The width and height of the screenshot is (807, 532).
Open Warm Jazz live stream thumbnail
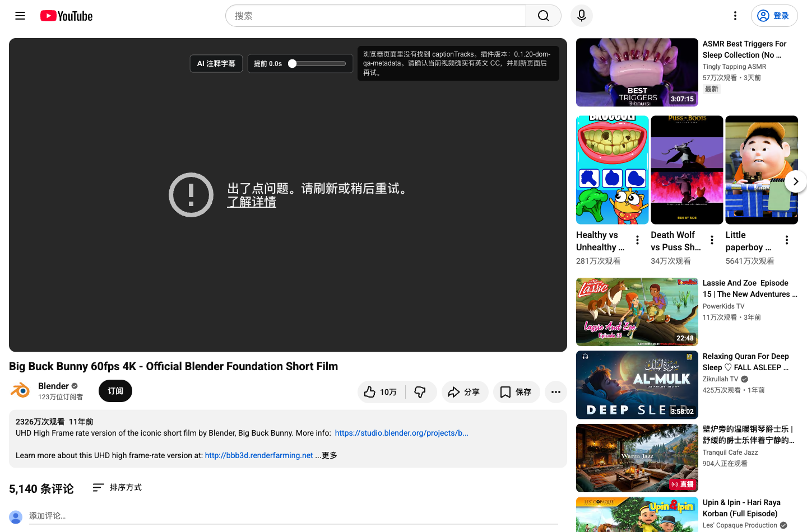point(637,458)
